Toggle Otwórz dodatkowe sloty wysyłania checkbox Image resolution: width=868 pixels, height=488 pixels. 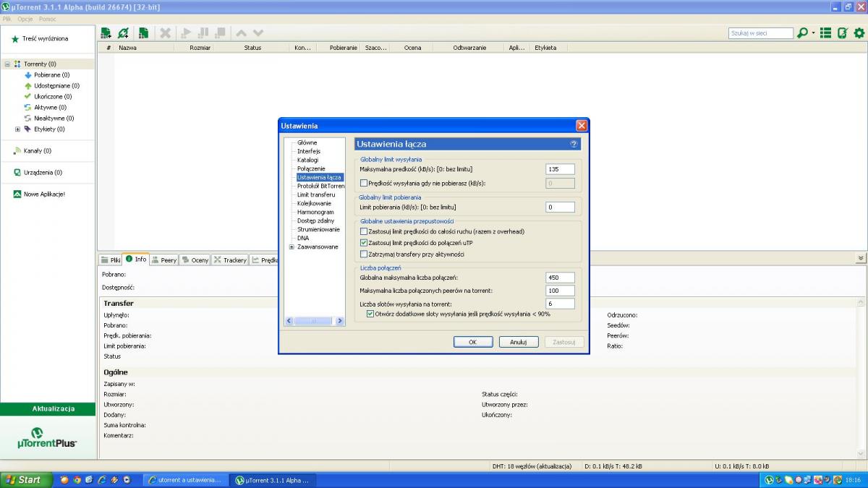pos(370,314)
